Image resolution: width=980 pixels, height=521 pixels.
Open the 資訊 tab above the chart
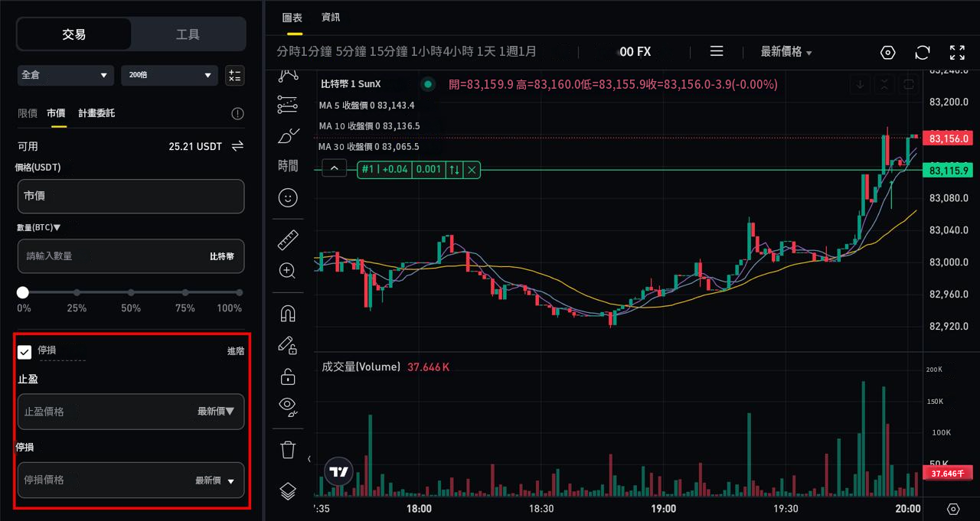coord(331,18)
